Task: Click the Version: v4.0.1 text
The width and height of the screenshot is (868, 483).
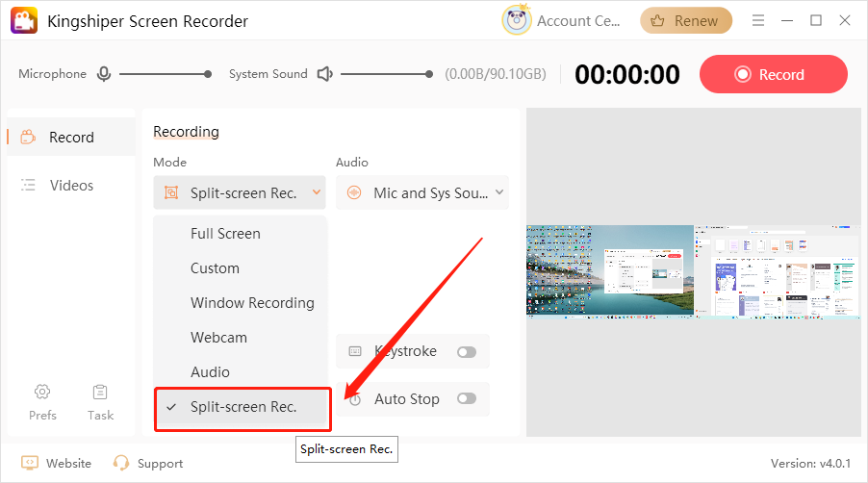Action: coord(810,463)
